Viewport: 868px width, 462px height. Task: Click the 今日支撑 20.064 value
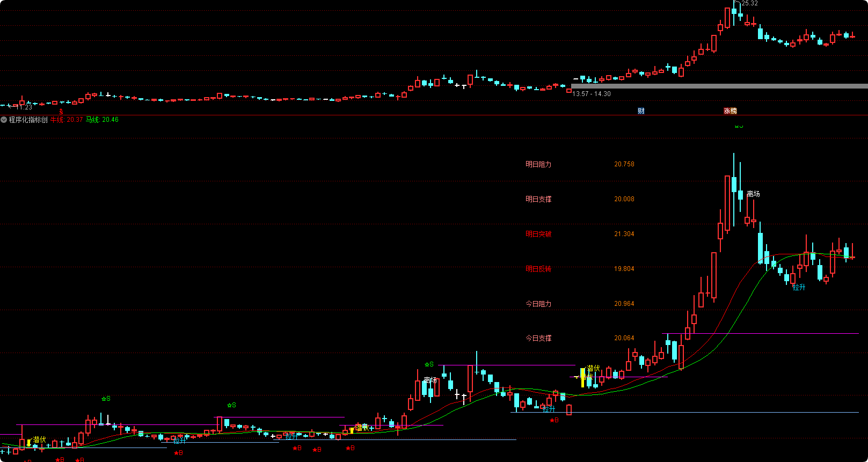[x=624, y=338]
